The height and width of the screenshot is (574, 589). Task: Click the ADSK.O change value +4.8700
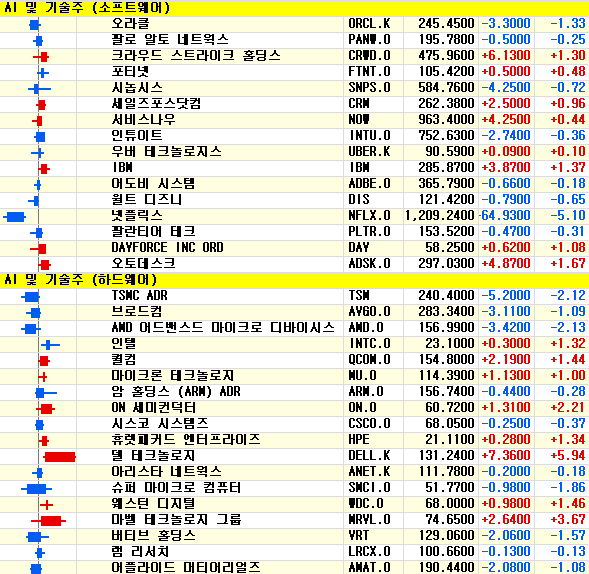pos(506,264)
